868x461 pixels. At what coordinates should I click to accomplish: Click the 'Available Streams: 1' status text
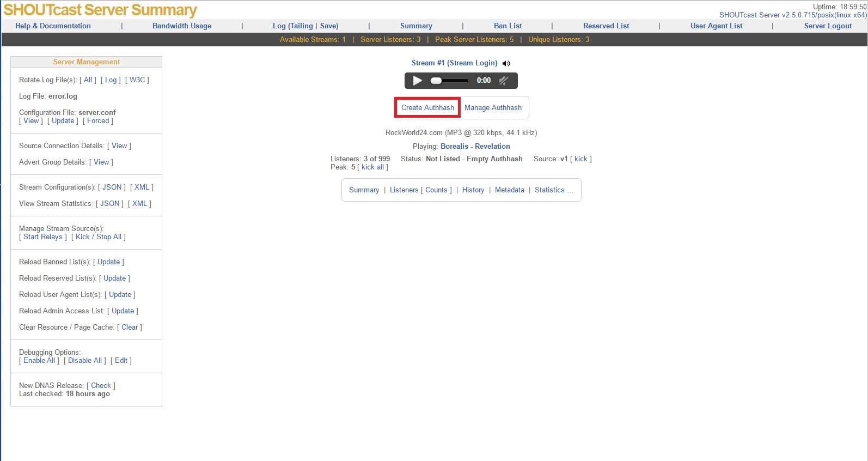click(313, 39)
